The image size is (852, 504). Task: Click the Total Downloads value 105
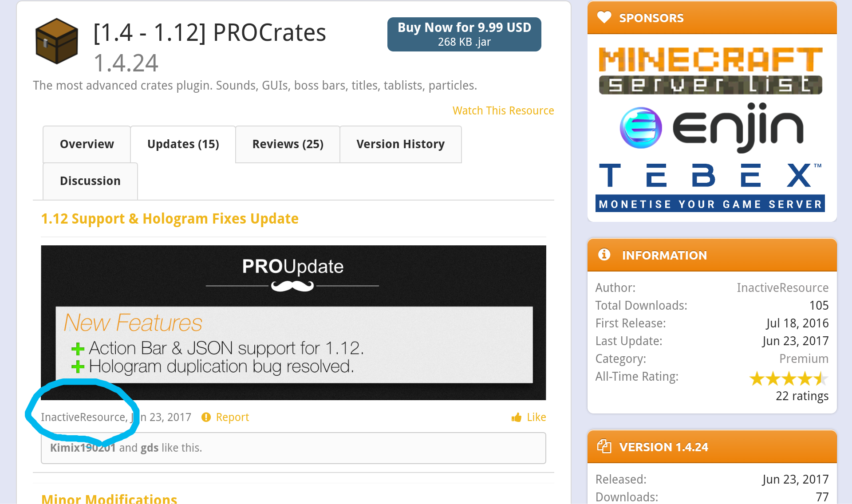[x=819, y=305]
